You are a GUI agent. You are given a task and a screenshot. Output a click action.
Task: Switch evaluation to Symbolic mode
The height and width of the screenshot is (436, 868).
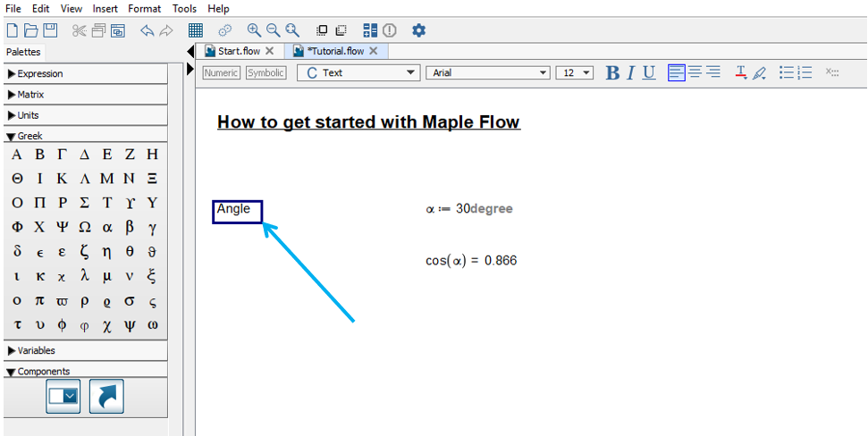pyautogui.click(x=266, y=73)
